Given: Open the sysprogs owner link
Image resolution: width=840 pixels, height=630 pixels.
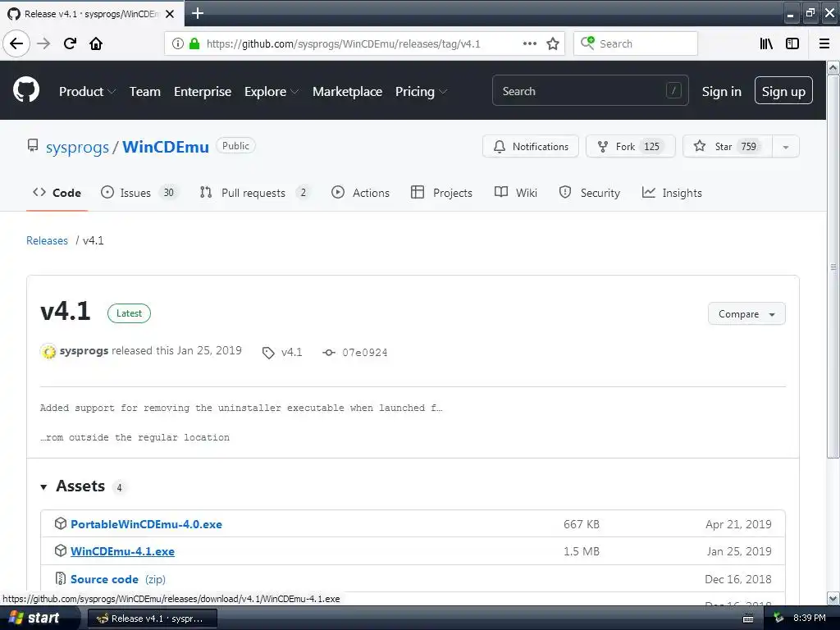Looking at the screenshot, I should tap(77, 148).
